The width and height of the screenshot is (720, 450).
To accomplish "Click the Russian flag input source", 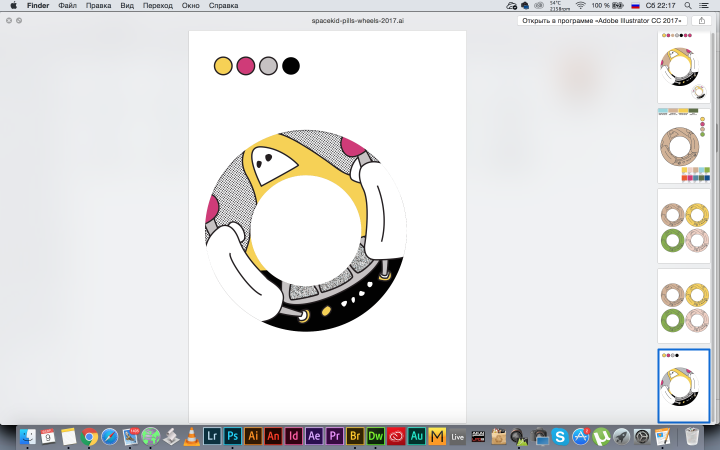I will (636, 6).
